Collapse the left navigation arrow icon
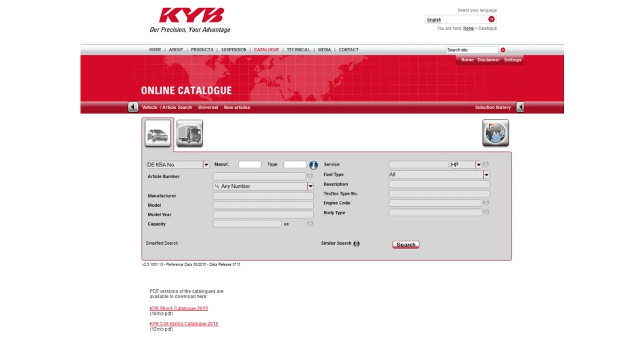644x338 pixels. [x=133, y=107]
